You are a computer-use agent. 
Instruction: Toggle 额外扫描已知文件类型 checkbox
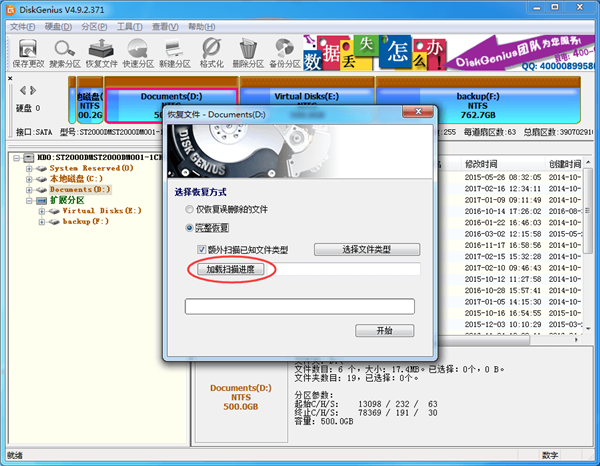[x=201, y=250]
